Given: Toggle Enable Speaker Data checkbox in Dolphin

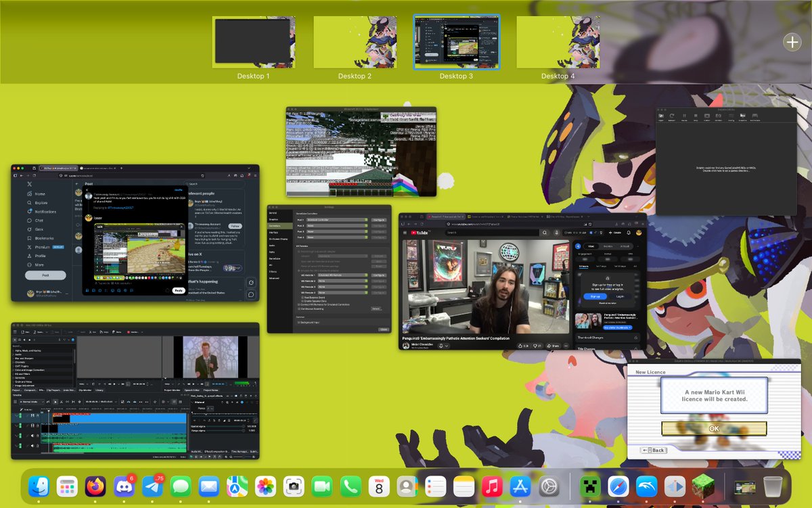Looking at the screenshot, I should tap(302, 301).
